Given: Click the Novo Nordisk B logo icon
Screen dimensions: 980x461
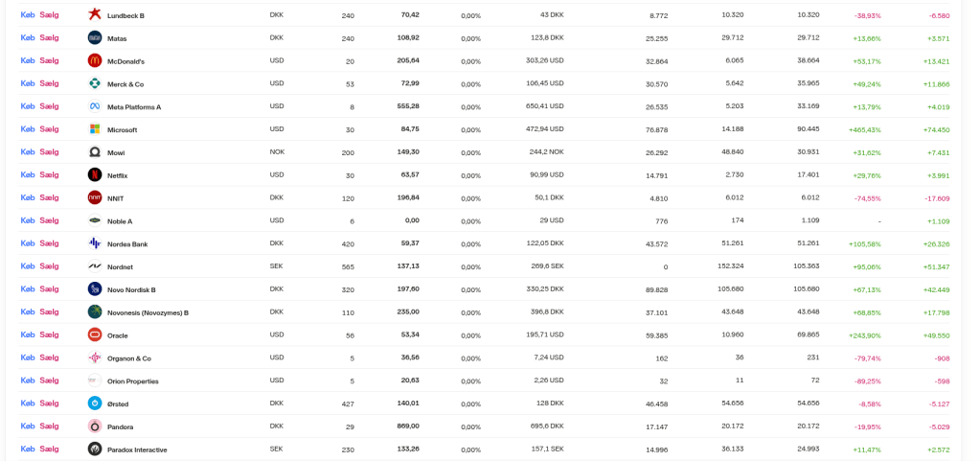Looking at the screenshot, I should (x=95, y=288).
